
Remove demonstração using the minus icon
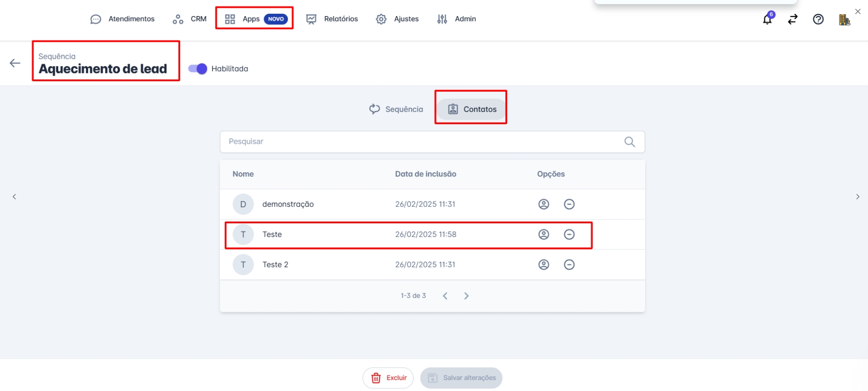point(569,204)
